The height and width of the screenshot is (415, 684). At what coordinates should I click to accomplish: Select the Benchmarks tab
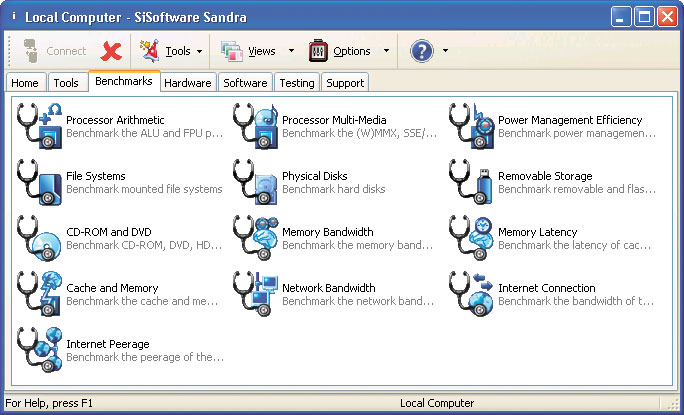124,81
